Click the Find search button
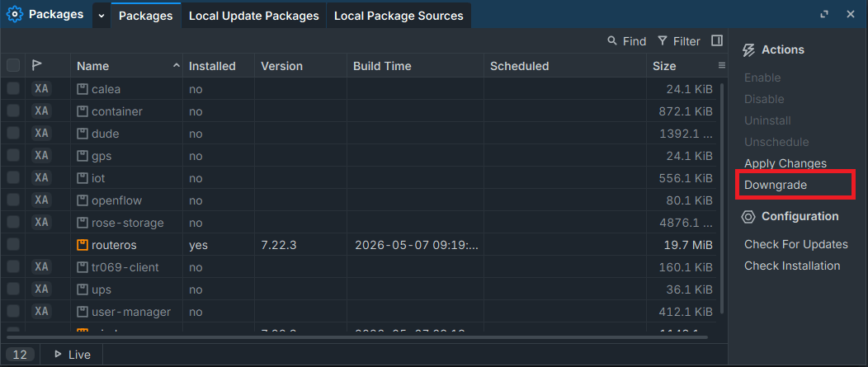 click(626, 41)
